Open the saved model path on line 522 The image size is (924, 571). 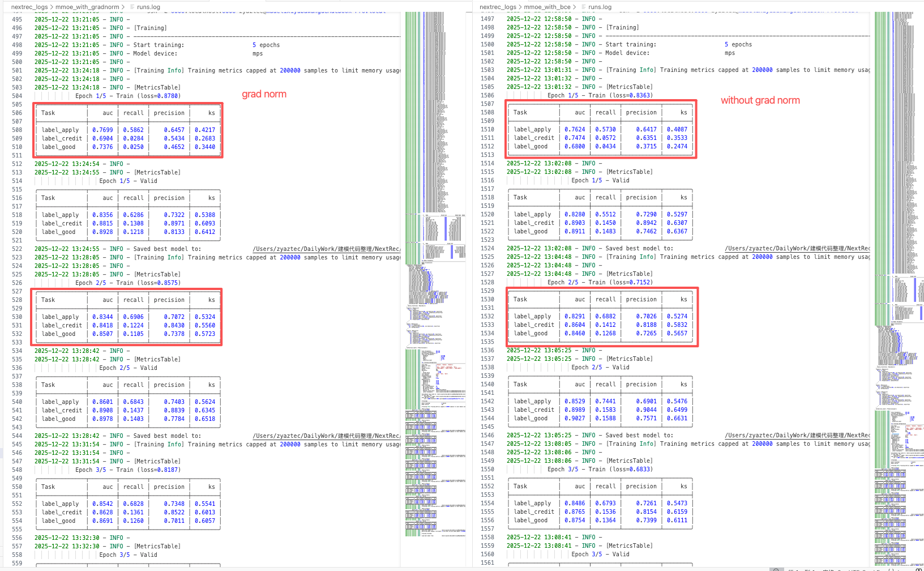coord(326,249)
